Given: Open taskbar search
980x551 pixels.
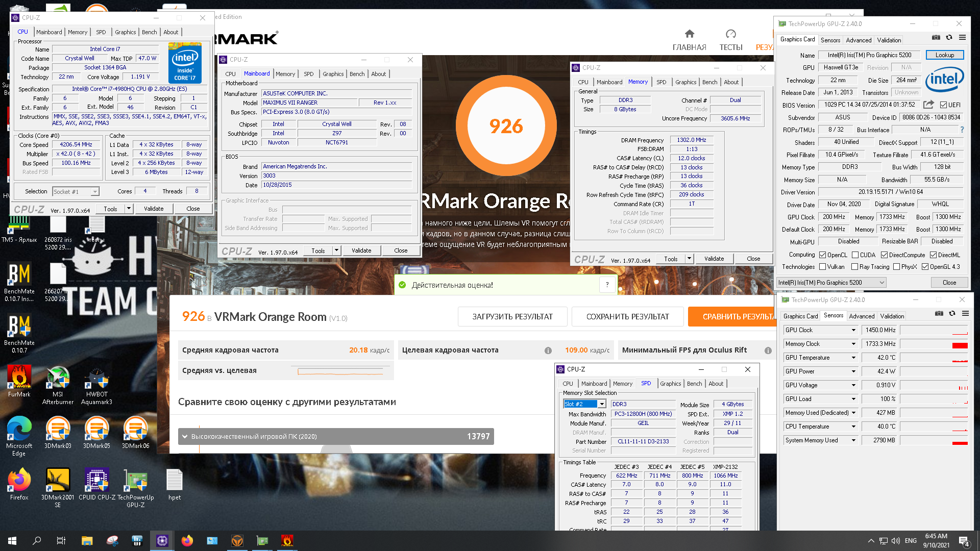Looking at the screenshot, I should coord(37,541).
